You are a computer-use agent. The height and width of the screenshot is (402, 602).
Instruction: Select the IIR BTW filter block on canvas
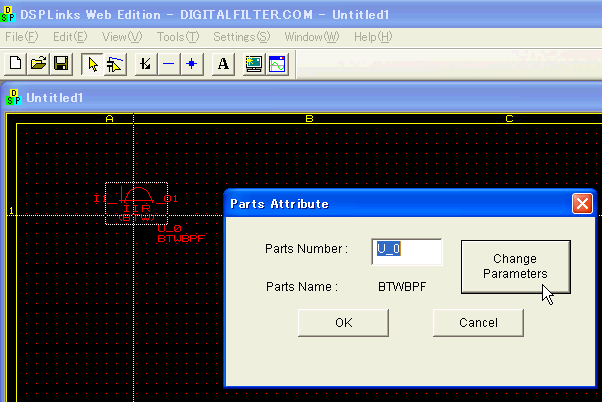point(136,203)
